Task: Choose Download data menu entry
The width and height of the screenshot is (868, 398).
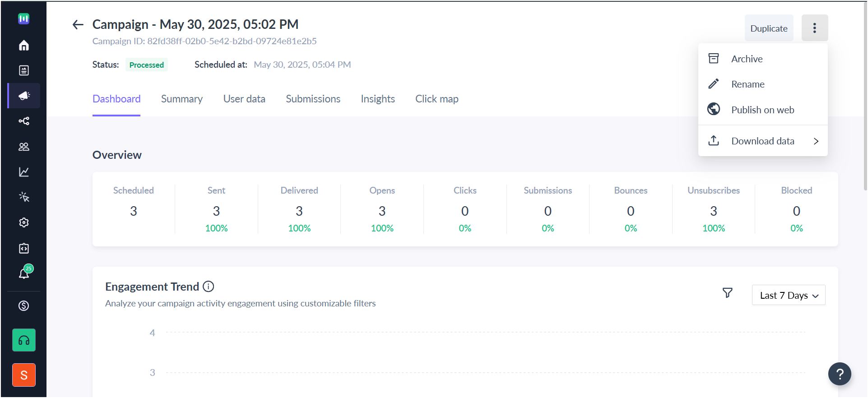Action: point(763,141)
